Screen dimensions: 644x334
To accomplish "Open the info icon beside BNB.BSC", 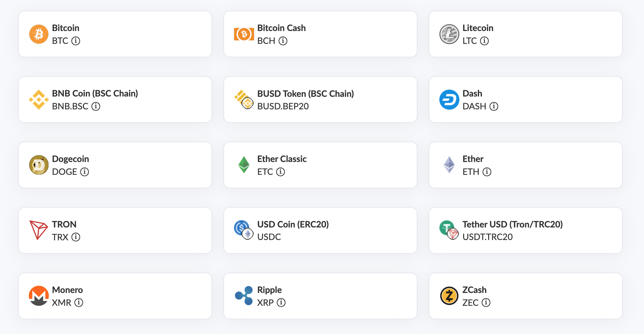I will [x=96, y=106].
